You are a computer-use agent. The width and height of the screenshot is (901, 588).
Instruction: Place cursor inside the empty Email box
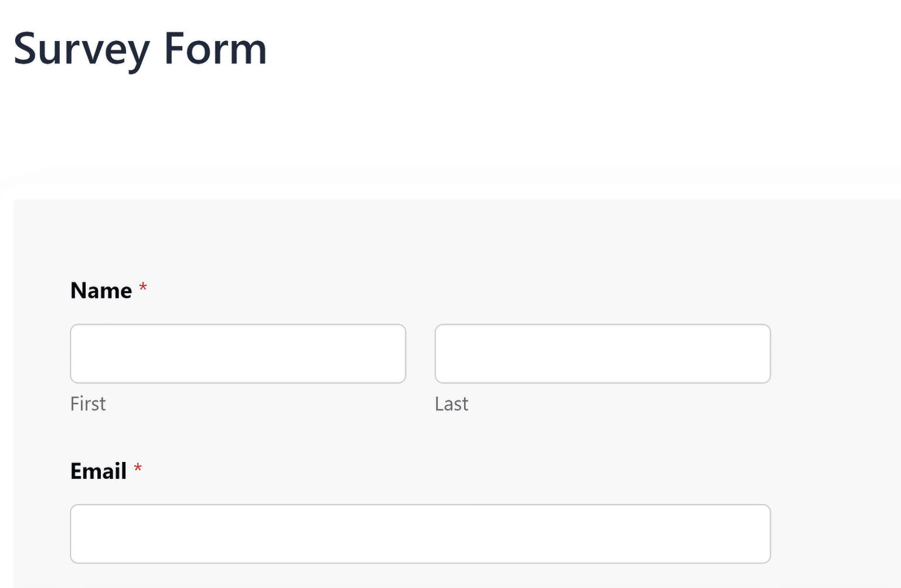pos(420,533)
